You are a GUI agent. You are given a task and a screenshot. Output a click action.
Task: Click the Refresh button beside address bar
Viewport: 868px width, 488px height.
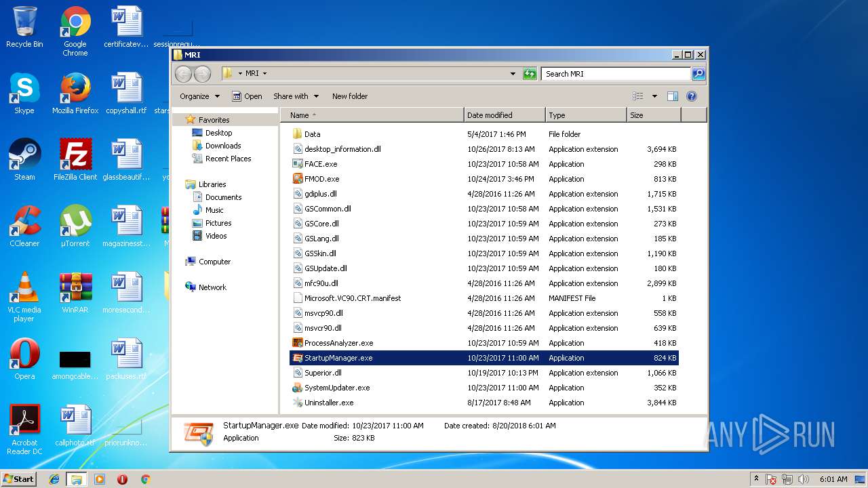[x=530, y=74]
